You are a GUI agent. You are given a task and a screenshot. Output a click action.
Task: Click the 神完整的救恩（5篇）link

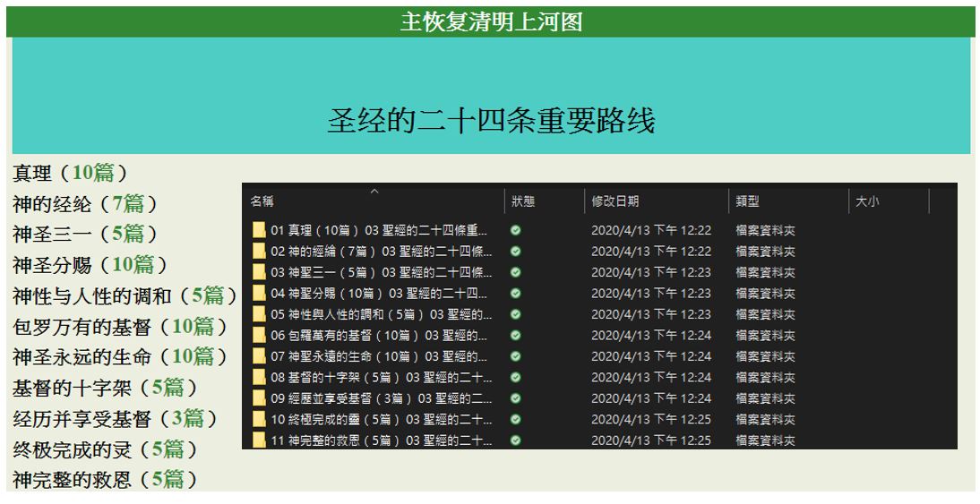[105, 480]
